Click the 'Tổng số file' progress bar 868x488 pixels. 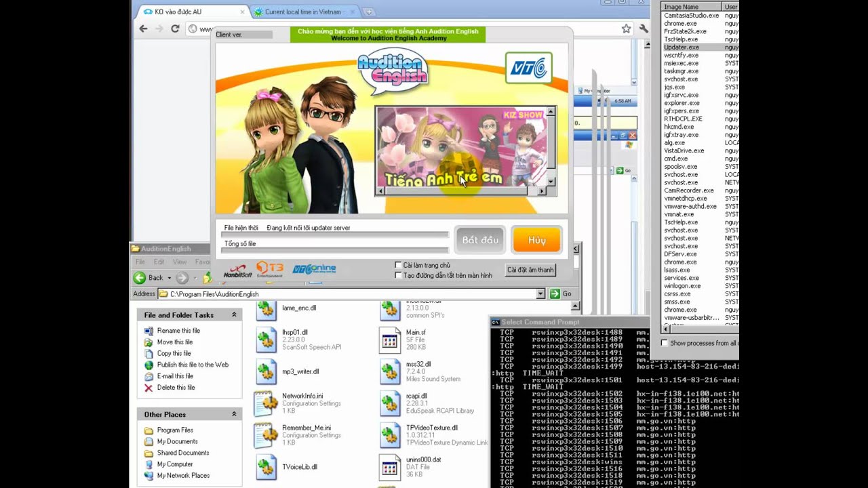click(335, 251)
